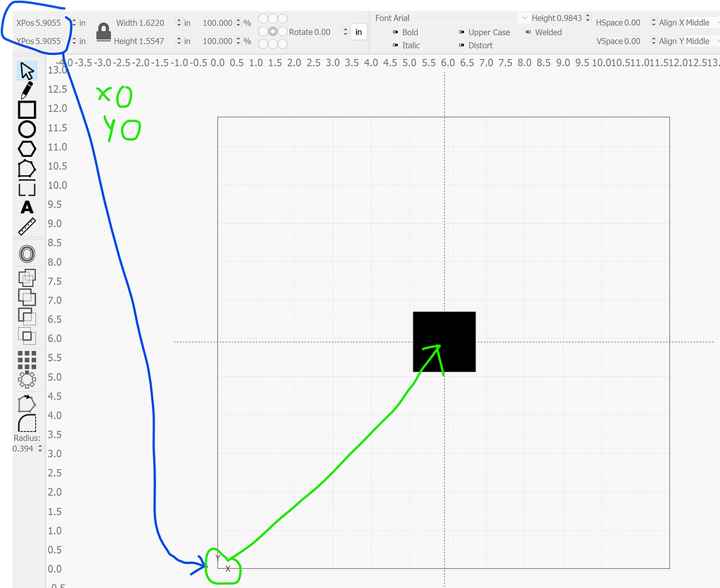Activate the Select arrow tool
This screenshot has width=720, height=588.
[x=27, y=70]
